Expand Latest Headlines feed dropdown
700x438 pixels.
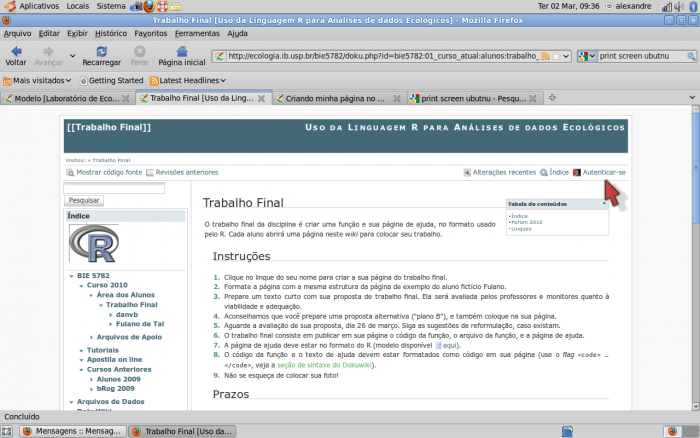tap(188, 81)
